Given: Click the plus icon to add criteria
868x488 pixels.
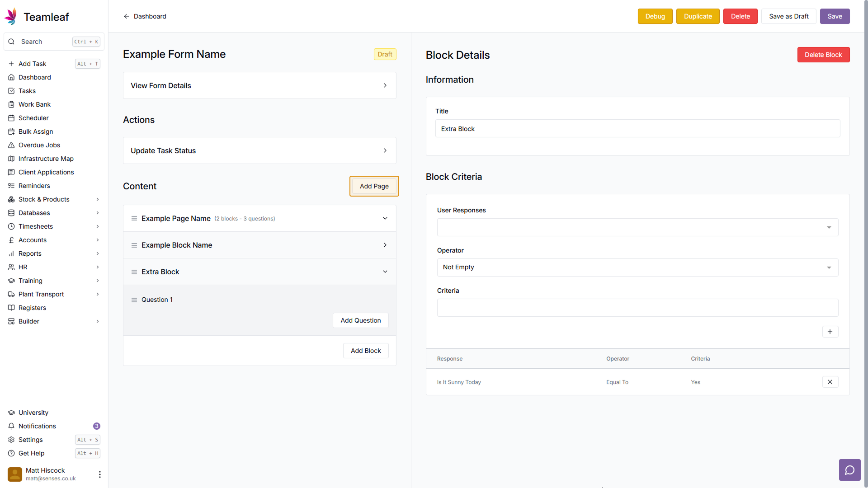Looking at the screenshot, I should 830,332.
